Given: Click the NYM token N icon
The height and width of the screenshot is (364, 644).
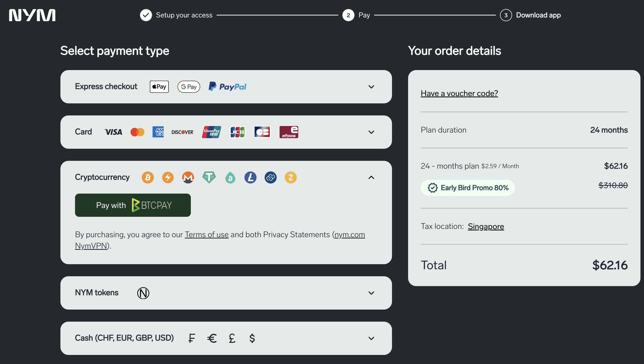Looking at the screenshot, I should tap(143, 293).
